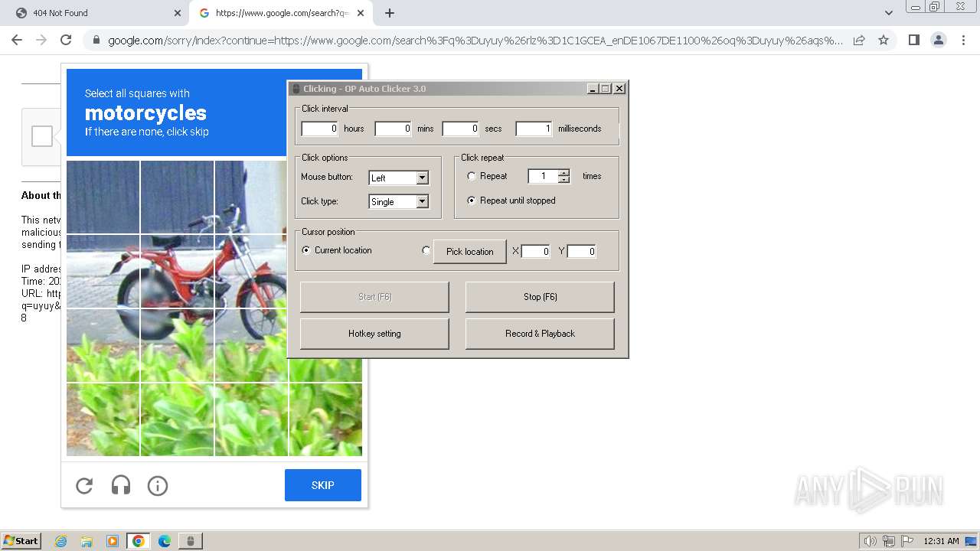980x551 pixels.
Task: Switch to Auto Clicker taskbar icon
Action: 191,541
